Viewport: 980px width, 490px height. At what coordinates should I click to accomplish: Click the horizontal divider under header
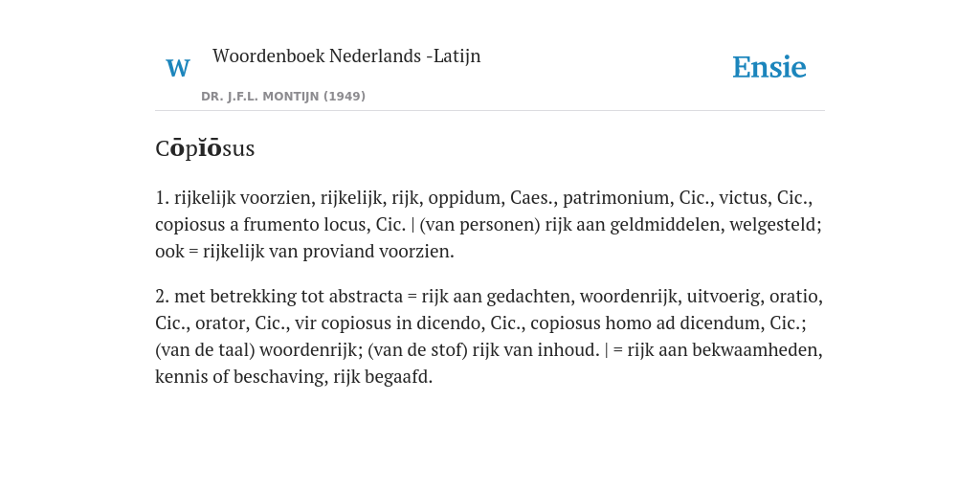[x=489, y=111]
